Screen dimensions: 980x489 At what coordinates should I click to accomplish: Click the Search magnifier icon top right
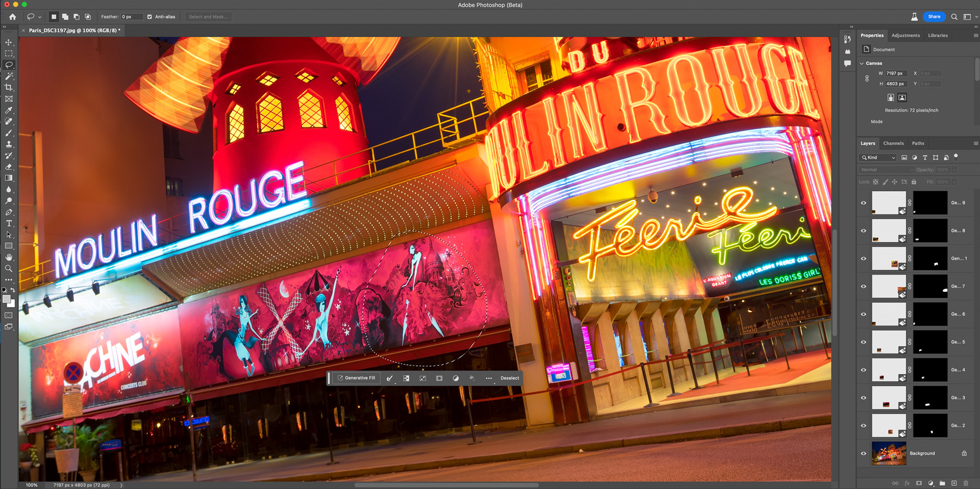click(954, 17)
